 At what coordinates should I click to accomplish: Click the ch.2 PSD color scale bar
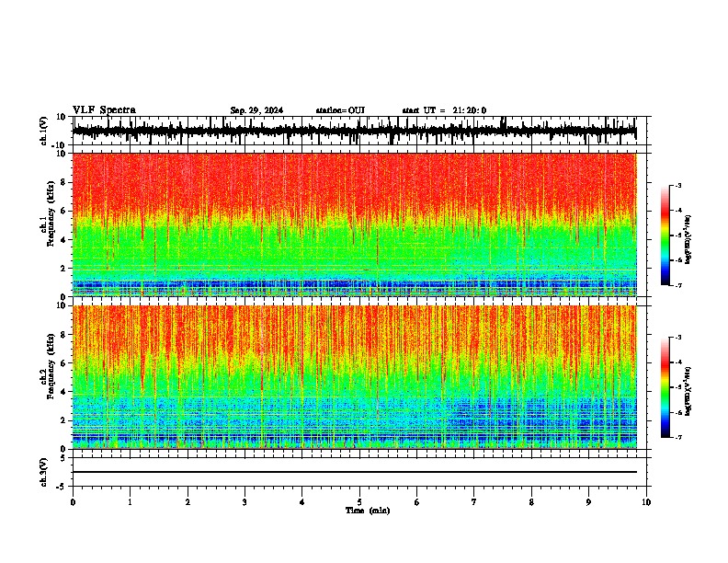(665, 387)
